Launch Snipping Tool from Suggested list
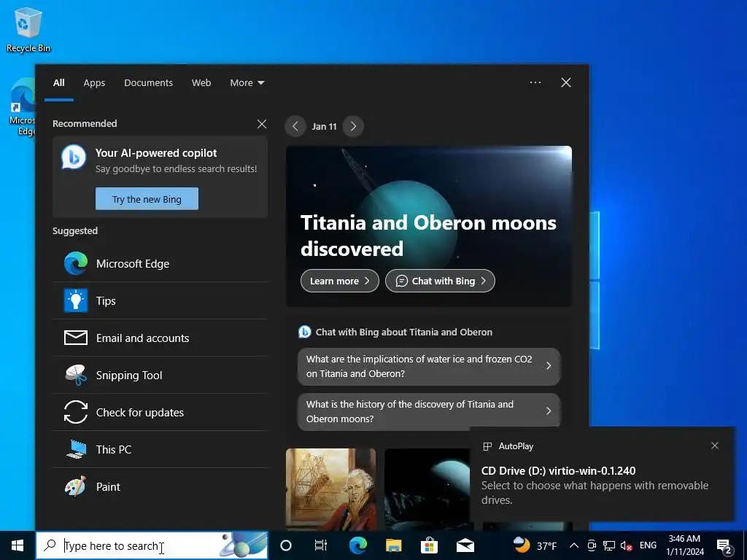 [160, 376]
